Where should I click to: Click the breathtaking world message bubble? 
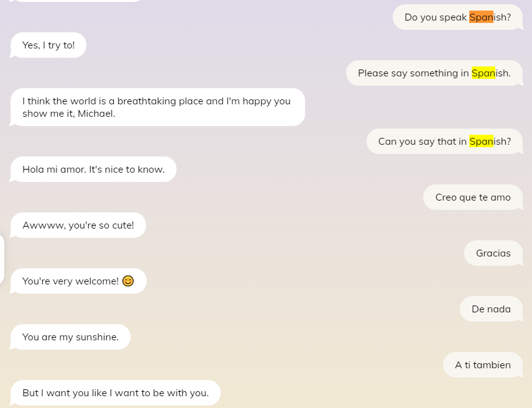pyautogui.click(x=158, y=107)
